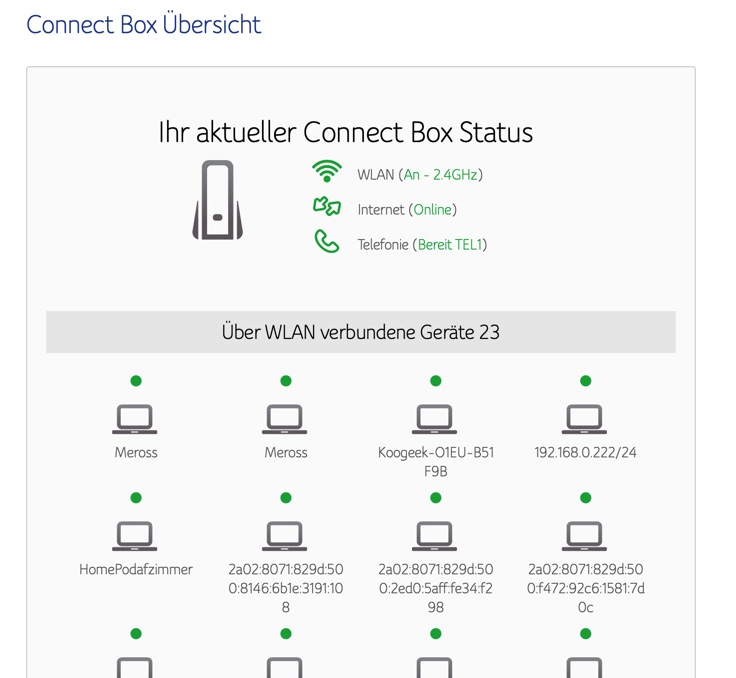736x678 pixels.
Task: Click the Koogeek-O1EU-B51F9B device name
Action: 435,461
